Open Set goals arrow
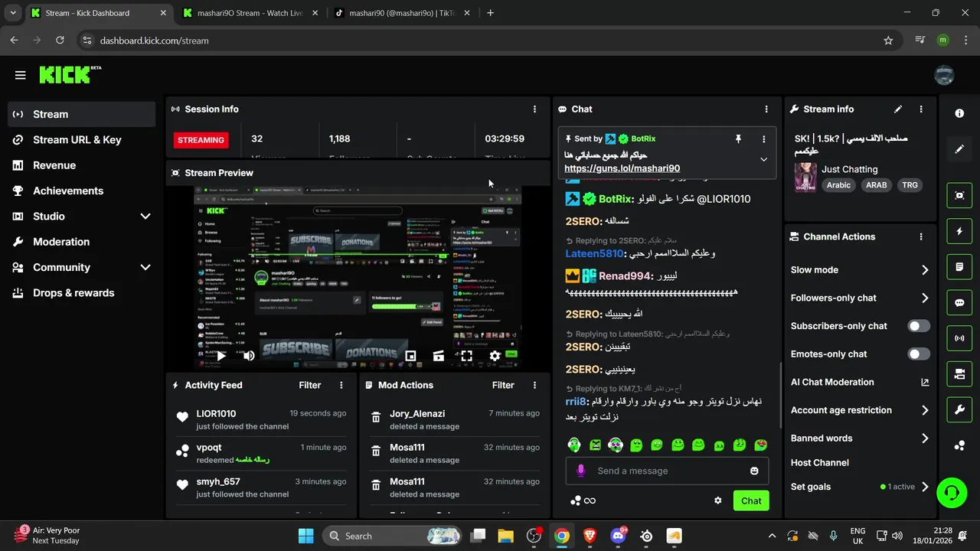Image resolution: width=980 pixels, height=551 pixels. [x=925, y=487]
